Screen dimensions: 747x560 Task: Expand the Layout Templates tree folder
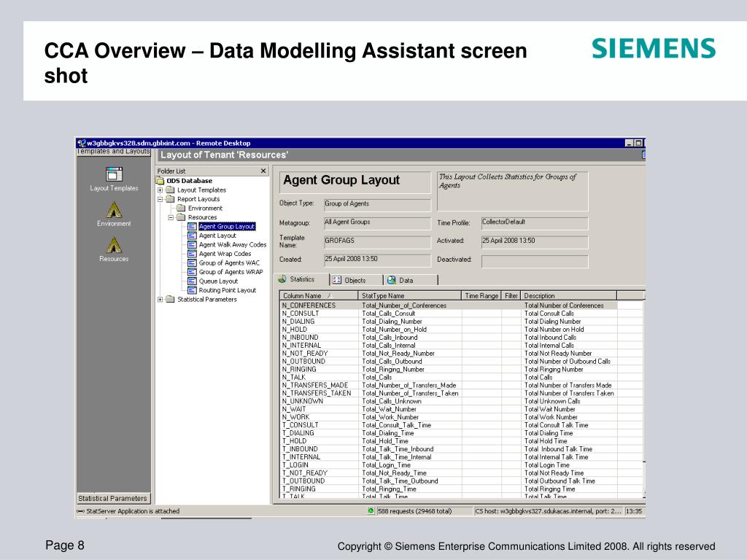tap(160, 190)
